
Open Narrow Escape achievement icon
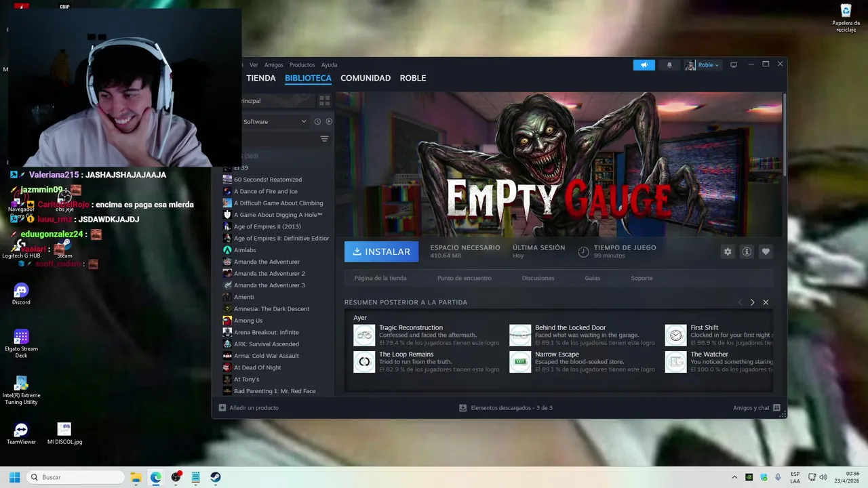tap(520, 362)
